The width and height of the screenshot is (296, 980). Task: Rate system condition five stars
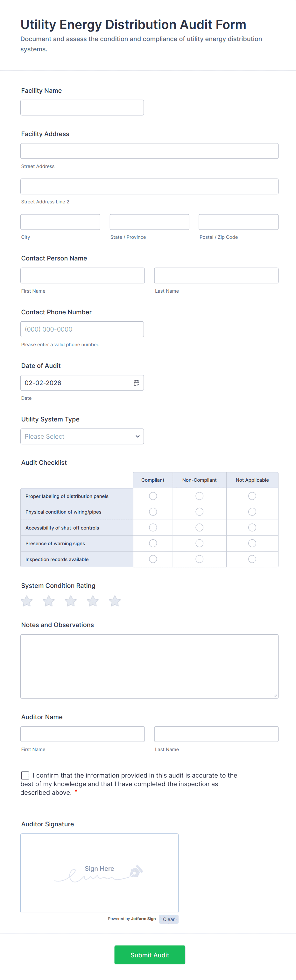tap(115, 601)
